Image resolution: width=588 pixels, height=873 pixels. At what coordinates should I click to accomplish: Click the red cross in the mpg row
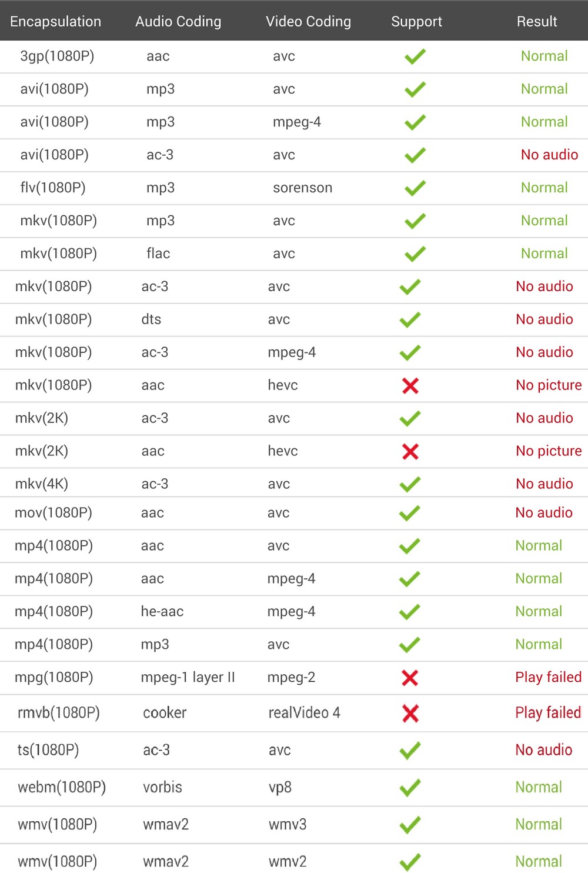click(410, 678)
